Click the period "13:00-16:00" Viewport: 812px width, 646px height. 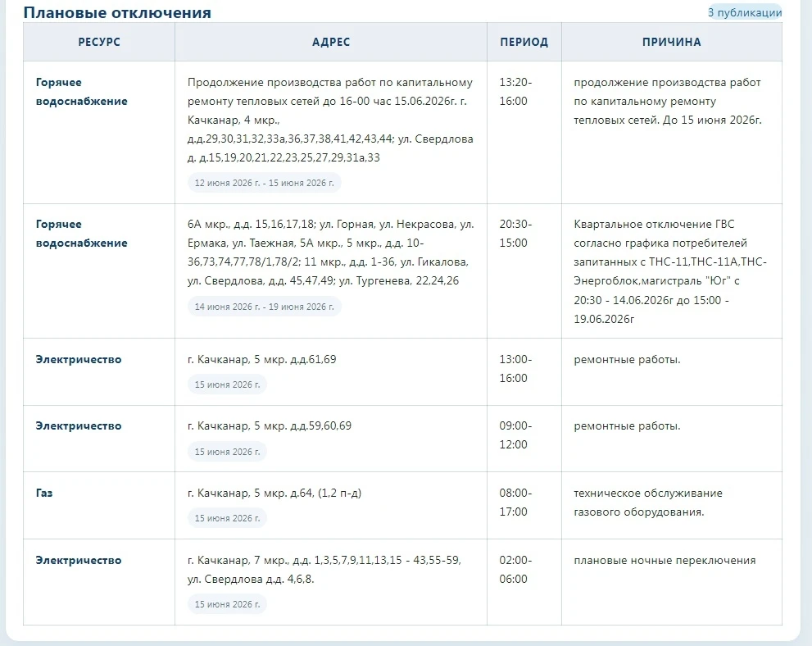tap(515, 369)
